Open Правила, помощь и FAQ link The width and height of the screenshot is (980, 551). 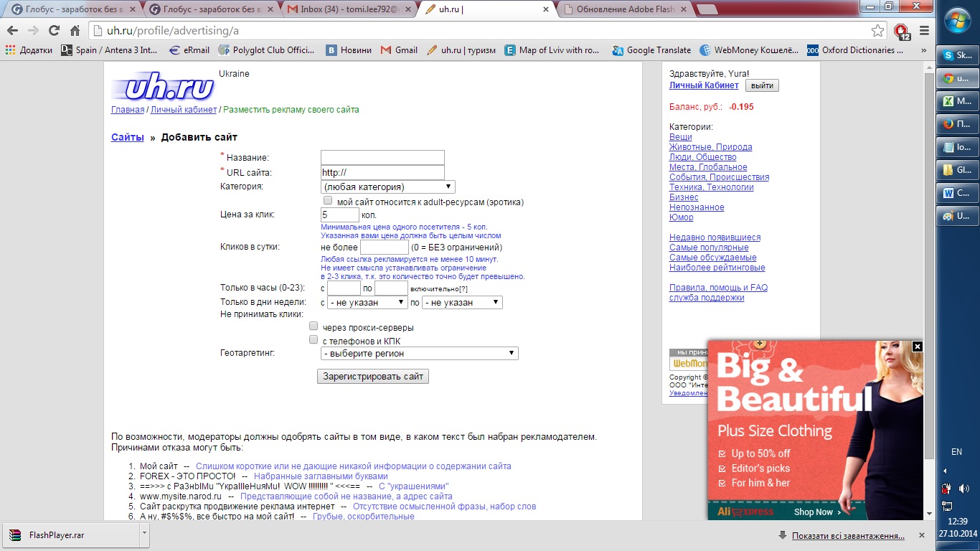pyautogui.click(x=718, y=288)
